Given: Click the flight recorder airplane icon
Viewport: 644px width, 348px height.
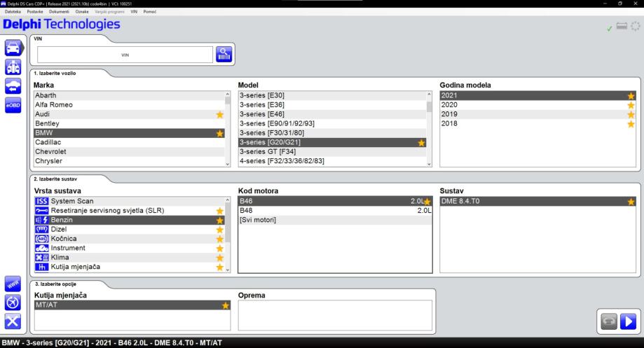Looking at the screenshot, I should pos(13,302).
